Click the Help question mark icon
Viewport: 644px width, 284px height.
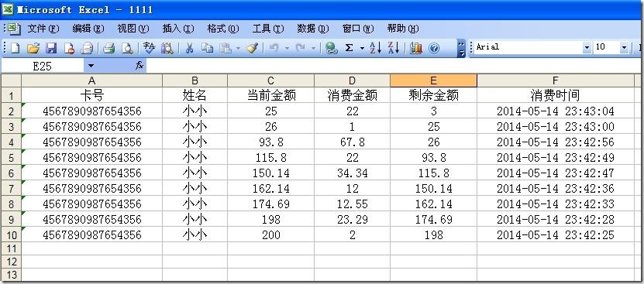(434, 49)
